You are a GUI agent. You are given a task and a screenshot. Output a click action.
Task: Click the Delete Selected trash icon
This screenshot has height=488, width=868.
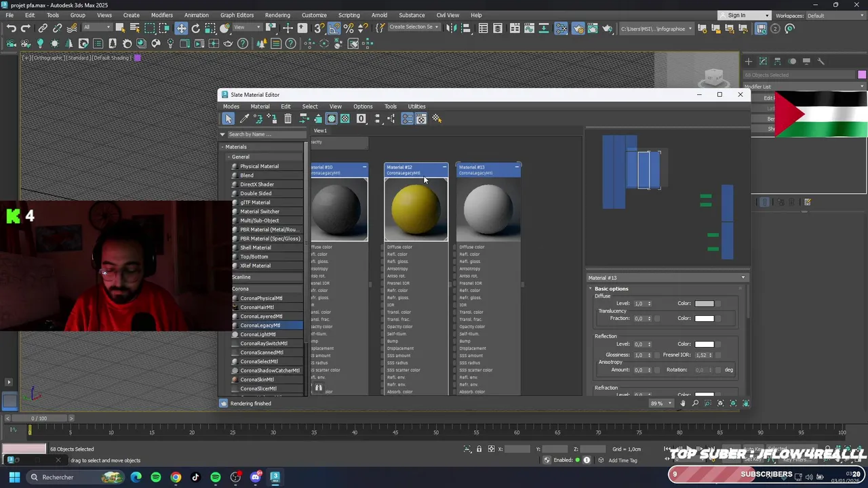(x=288, y=119)
